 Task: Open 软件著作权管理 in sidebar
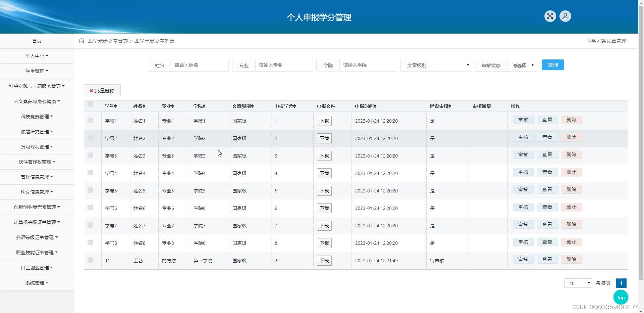(37, 162)
